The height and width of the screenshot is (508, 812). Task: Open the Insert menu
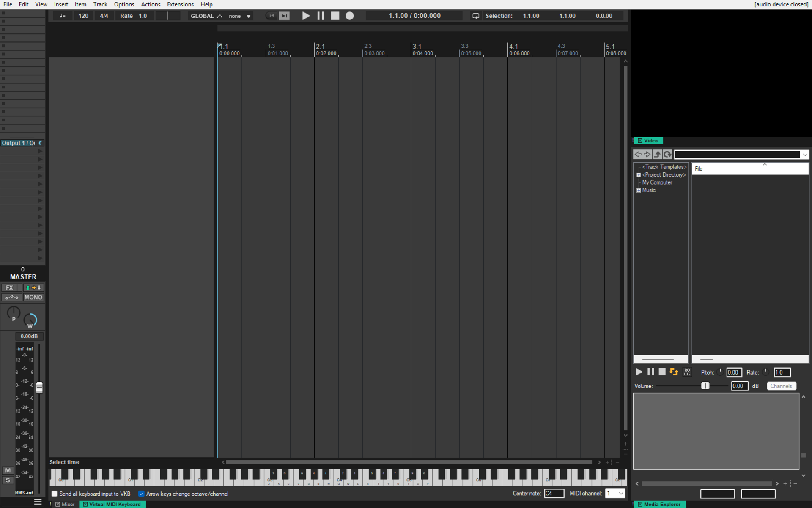61,4
